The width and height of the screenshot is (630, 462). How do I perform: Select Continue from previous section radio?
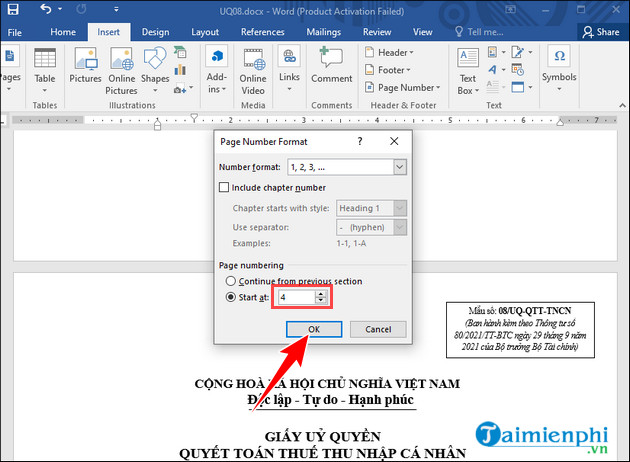pos(231,281)
